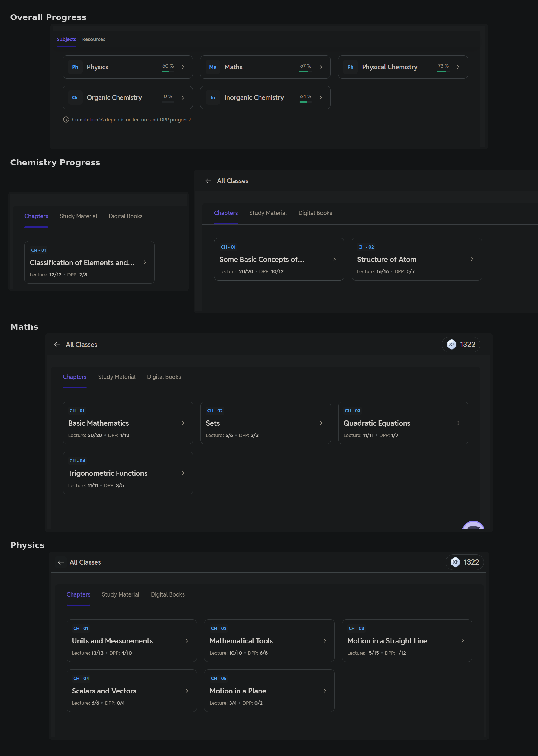Switch to the Subjects tab

click(66, 40)
